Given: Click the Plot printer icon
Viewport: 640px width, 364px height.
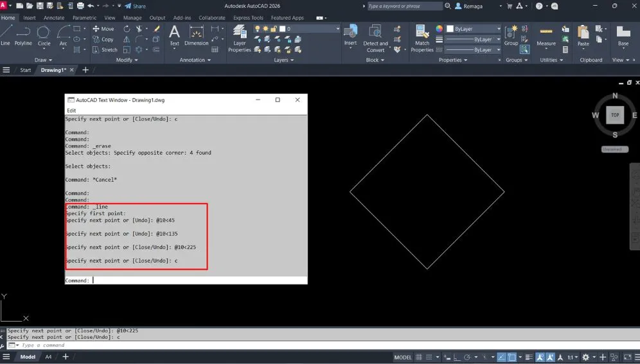Looking at the screenshot, I should coord(80,6).
